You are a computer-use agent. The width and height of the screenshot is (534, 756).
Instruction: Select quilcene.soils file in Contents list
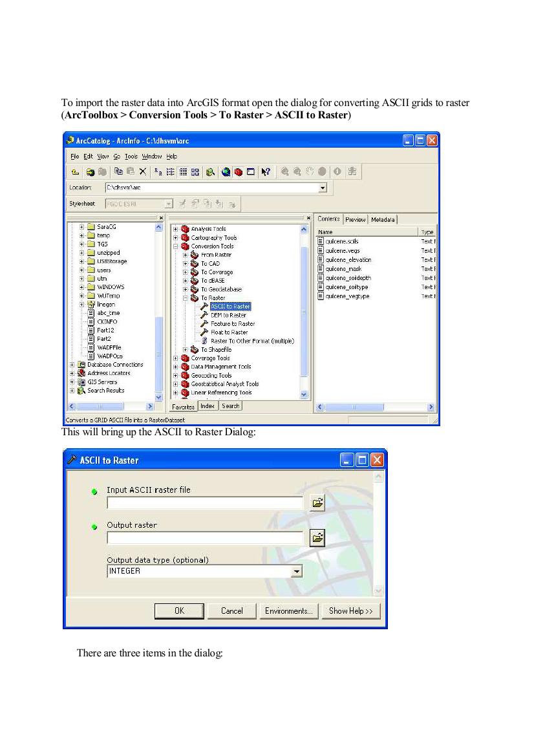point(342,241)
